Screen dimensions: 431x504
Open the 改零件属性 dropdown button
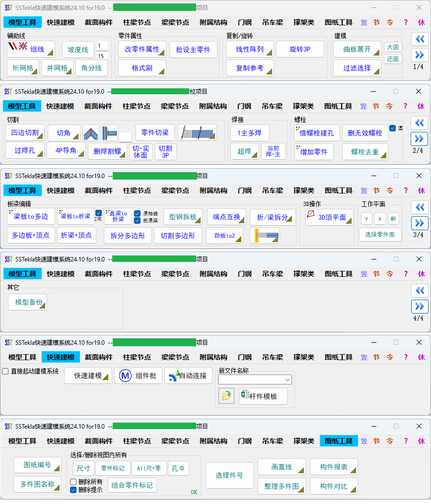pyautogui.click(x=142, y=49)
